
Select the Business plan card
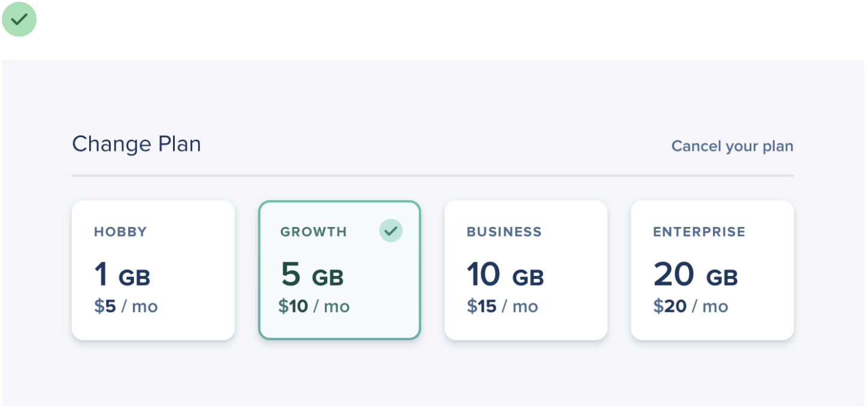pyautogui.click(x=525, y=269)
